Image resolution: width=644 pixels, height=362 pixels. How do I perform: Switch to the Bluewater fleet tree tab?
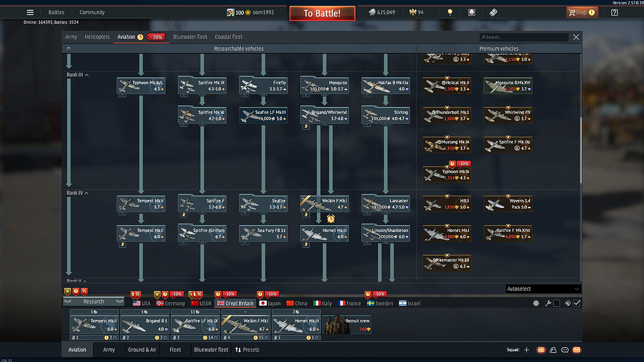point(190,37)
